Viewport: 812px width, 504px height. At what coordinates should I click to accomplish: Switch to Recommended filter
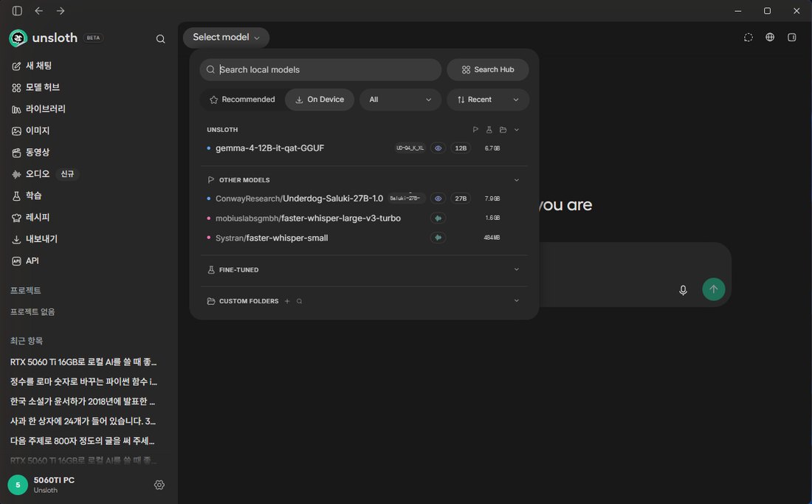242,100
